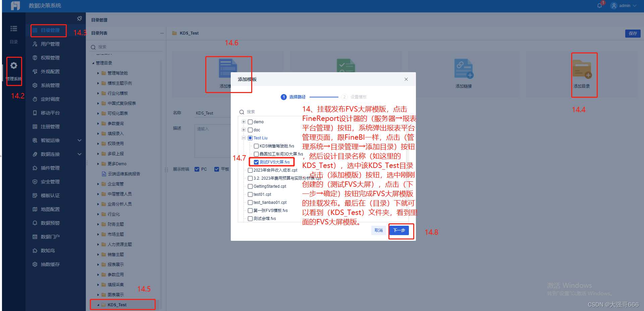Click the 名称 field showing KDS_Test

pos(213,113)
